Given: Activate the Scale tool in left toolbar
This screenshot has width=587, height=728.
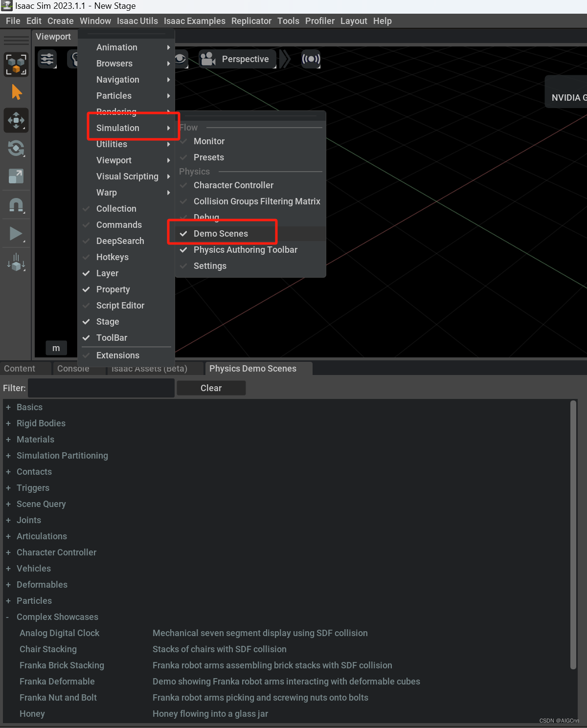Looking at the screenshot, I should tap(16, 176).
